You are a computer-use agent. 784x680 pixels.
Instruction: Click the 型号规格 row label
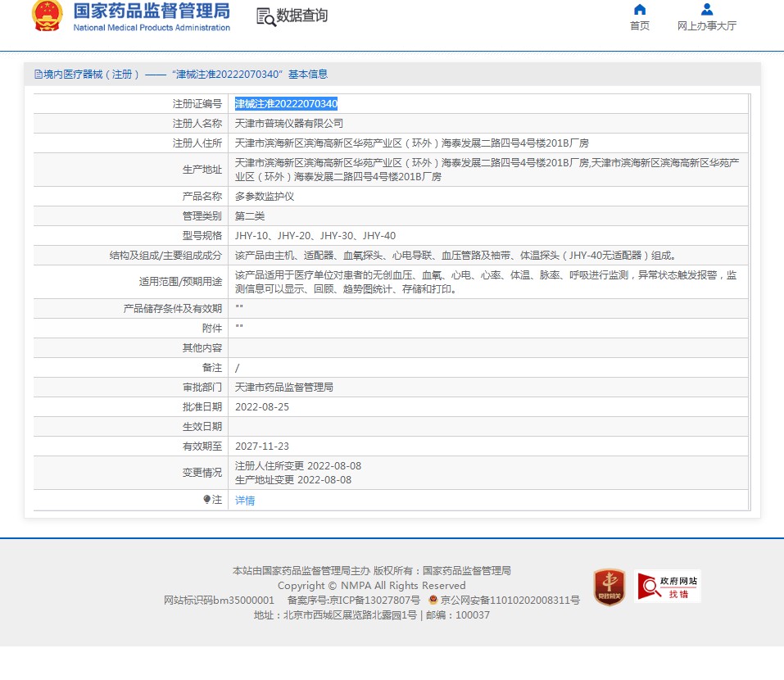pyautogui.click(x=202, y=235)
